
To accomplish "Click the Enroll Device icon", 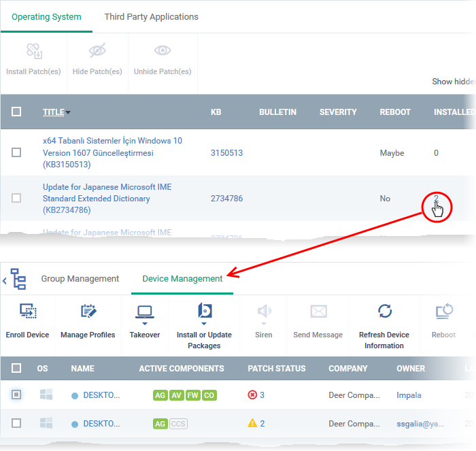I will [x=28, y=312].
